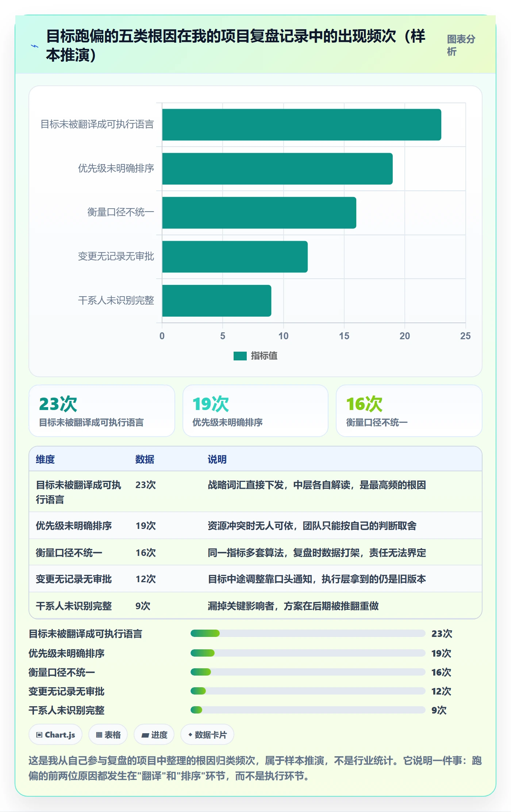Click the 维度 column header

click(x=45, y=459)
